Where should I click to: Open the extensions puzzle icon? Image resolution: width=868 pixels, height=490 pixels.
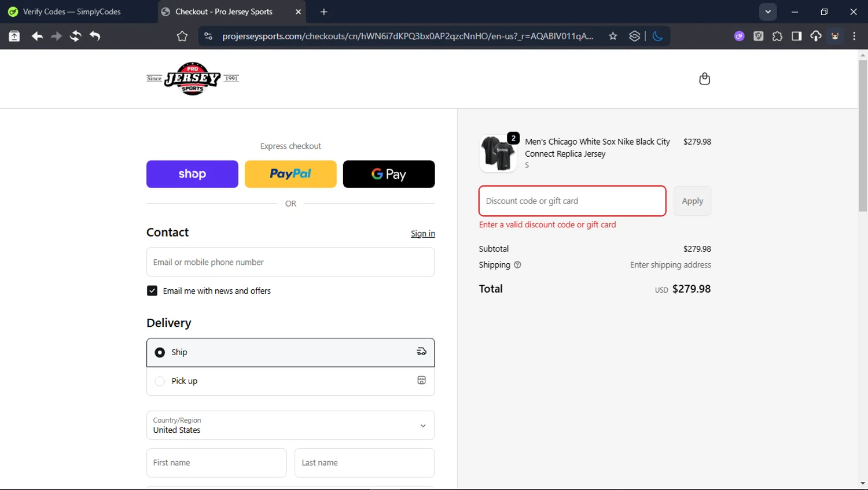pyautogui.click(x=777, y=36)
